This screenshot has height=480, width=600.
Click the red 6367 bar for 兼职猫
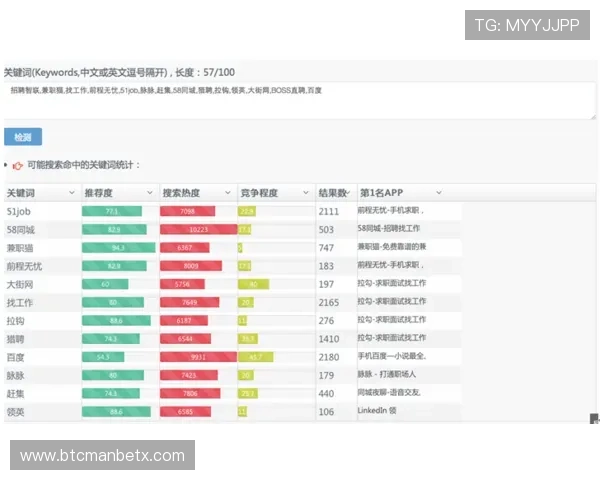click(x=185, y=248)
